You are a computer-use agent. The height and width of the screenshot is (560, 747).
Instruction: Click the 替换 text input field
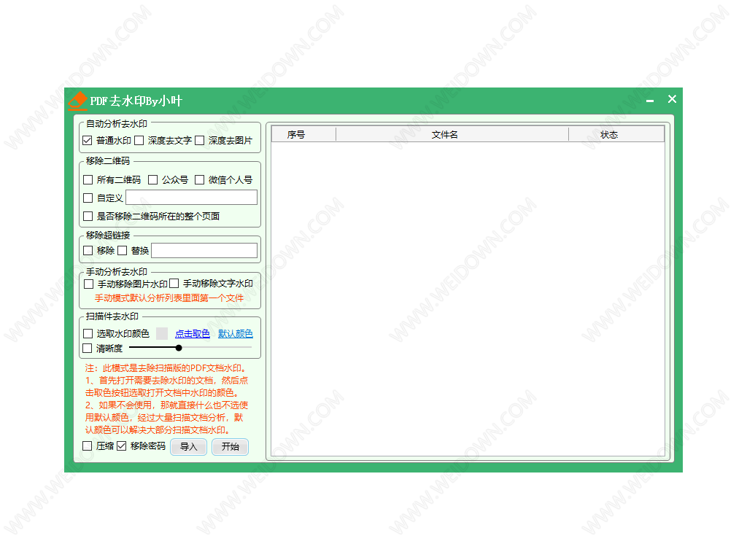click(x=204, y=251)
